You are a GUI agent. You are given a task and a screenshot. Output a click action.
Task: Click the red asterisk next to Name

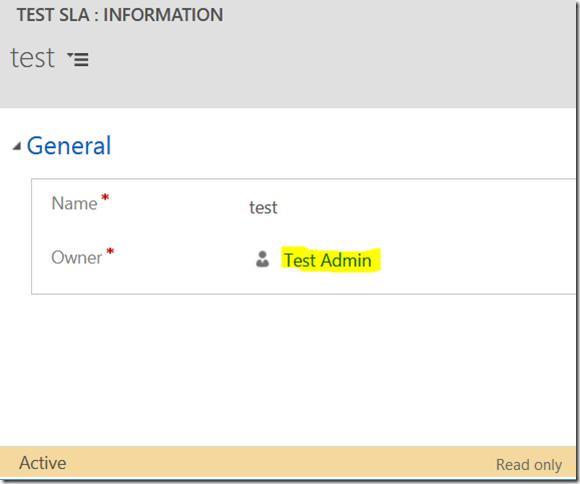pos(105,198)
